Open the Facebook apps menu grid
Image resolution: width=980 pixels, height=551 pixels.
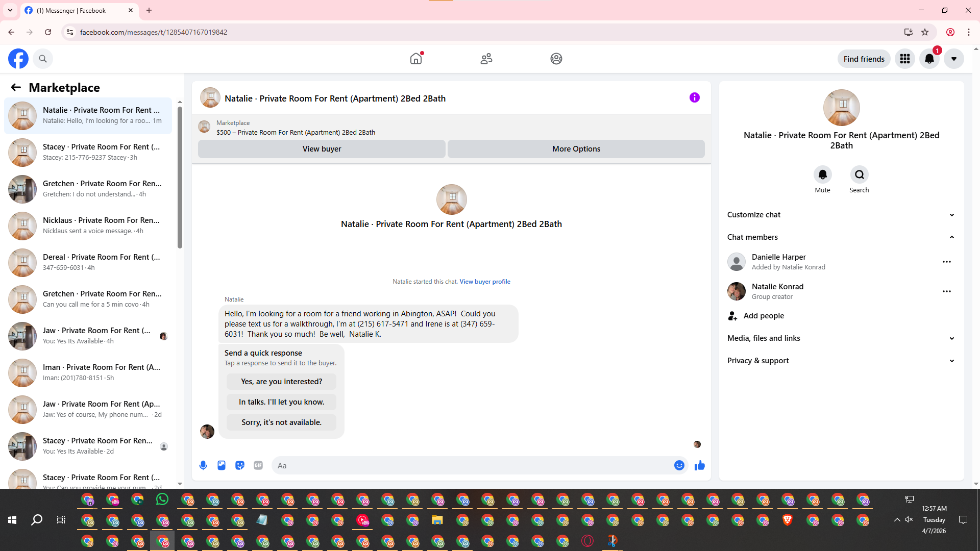pos(905,59)
